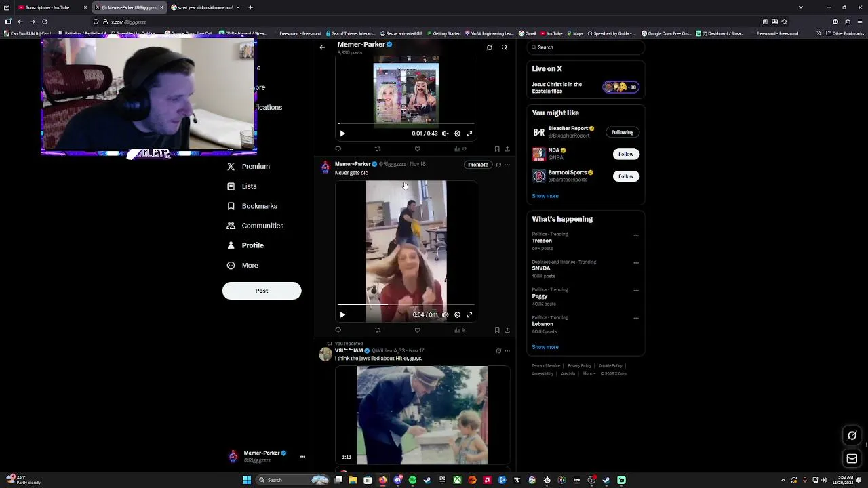Open settings gear on 'Never gets old' video

457,314
